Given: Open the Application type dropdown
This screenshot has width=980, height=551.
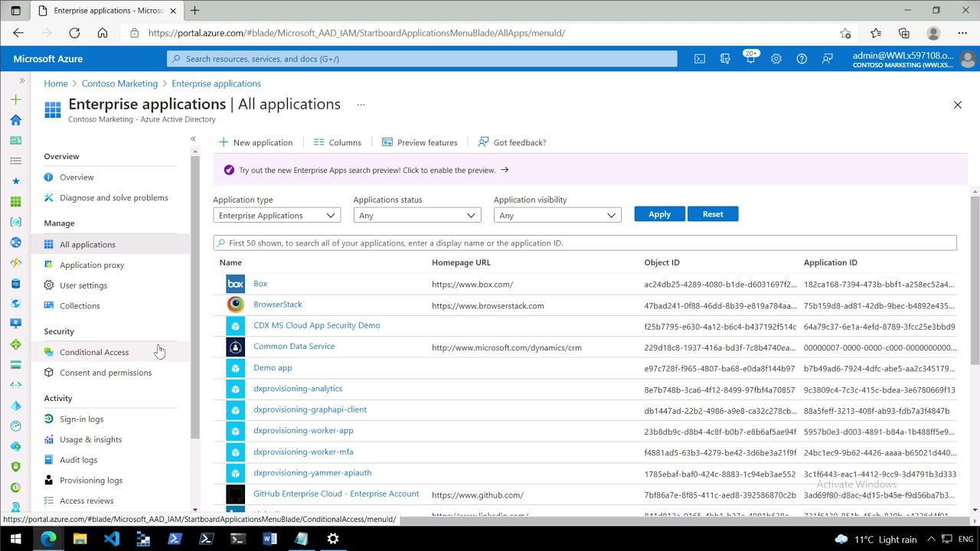Looking at the screenshot, I should (276, 216).
